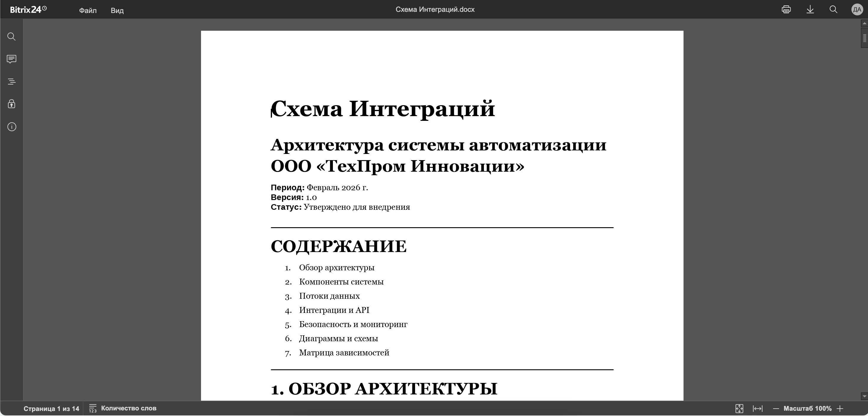Click the top-right search magnifier icon

(x=833, y=9)
